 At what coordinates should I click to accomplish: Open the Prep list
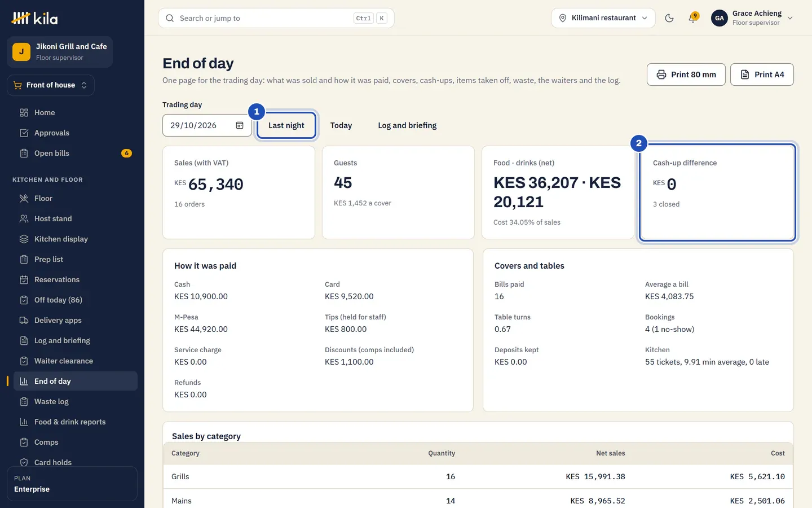(76, 259)
